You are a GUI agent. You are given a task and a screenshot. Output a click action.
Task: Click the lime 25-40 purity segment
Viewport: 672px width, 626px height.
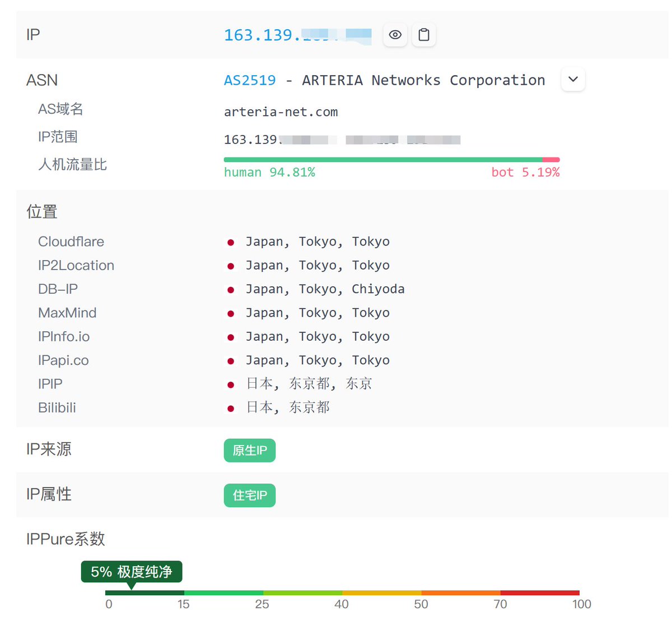[x=303, y=593]
